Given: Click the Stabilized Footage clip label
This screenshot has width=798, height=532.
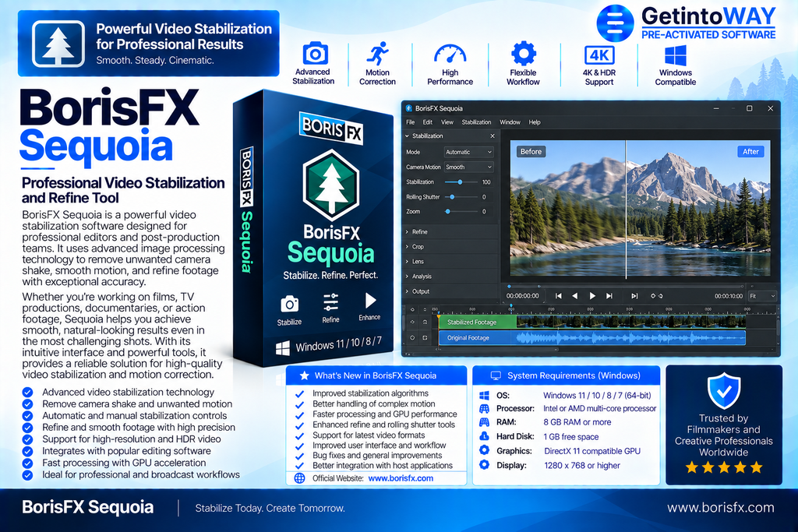Looking at the screenshot, I should pyautogui.click(x=471, y=322).
